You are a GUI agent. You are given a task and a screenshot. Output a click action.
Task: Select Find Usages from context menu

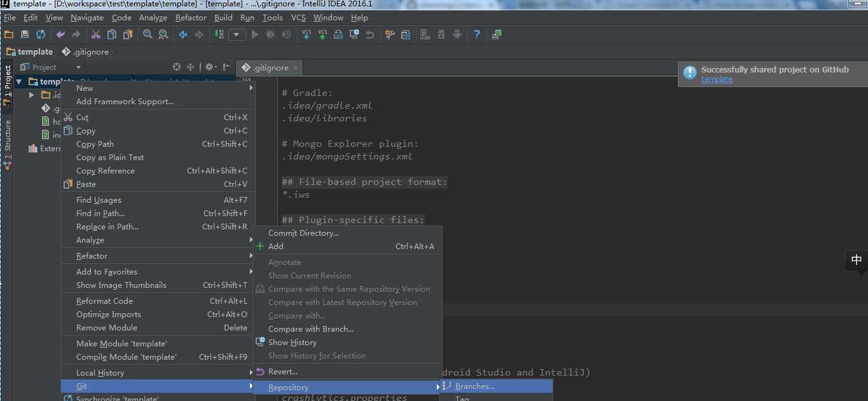pos(158,200)
